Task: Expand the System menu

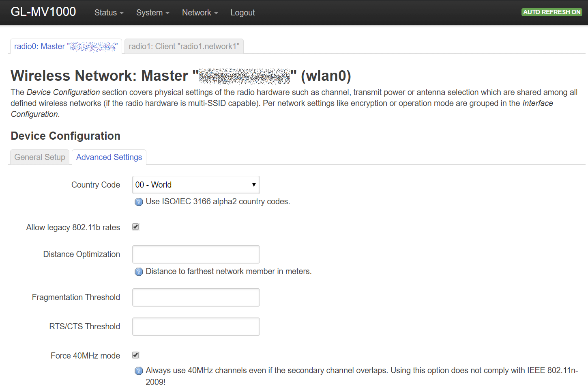Action: pyautogui.click(x=152, y=13)
